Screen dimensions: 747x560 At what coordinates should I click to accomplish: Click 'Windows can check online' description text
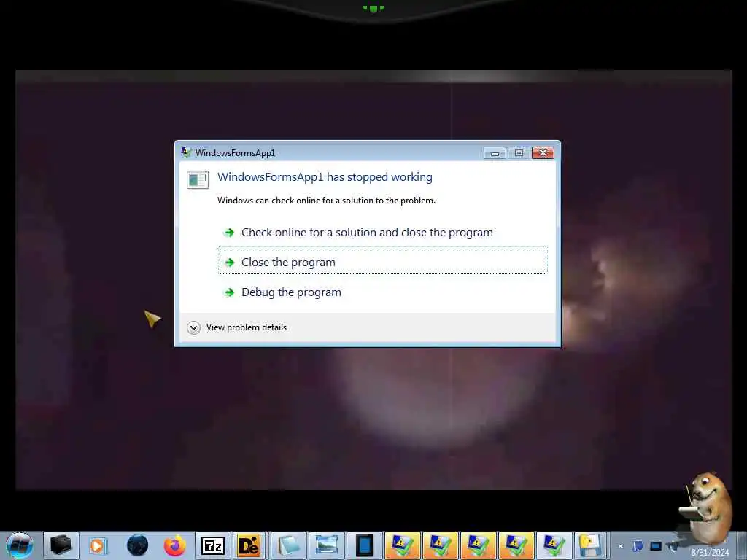coord(326,201)
